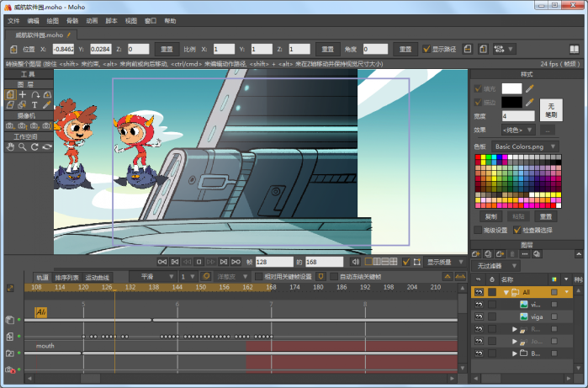588x388 pixels.
Task: Enable the 相对用关键帧设置 checkbox
Action: (x=258, y=277)
